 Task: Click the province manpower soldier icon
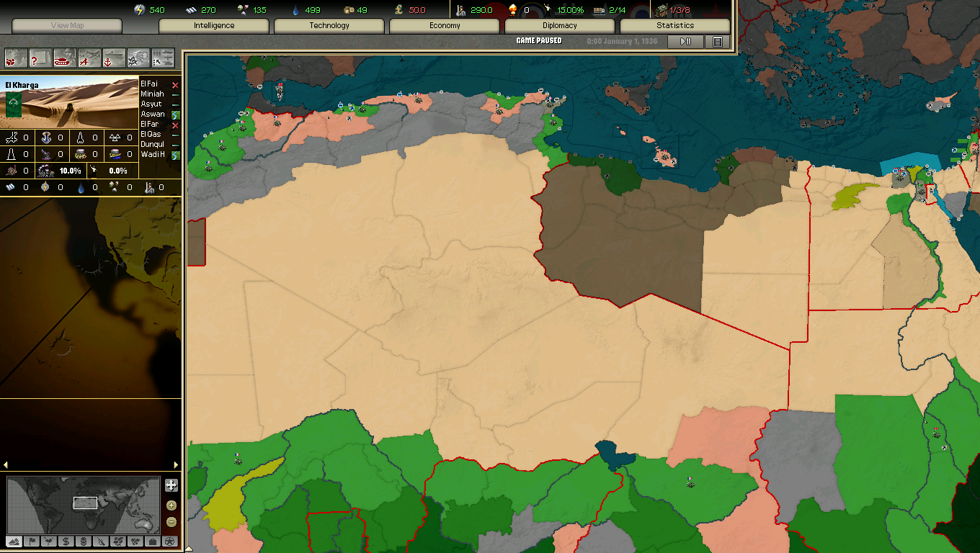tap(150, 187)
